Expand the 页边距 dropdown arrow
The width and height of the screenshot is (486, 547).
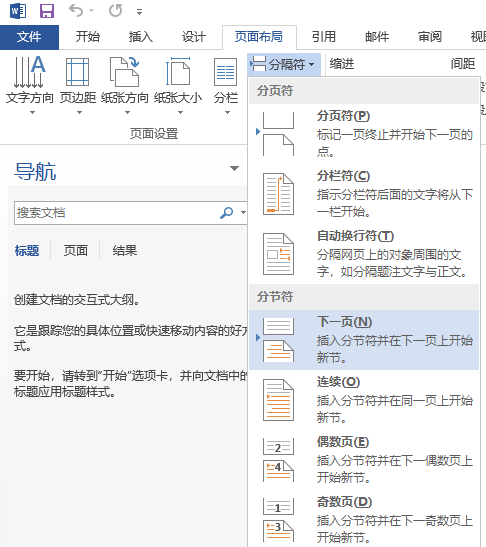79,112
